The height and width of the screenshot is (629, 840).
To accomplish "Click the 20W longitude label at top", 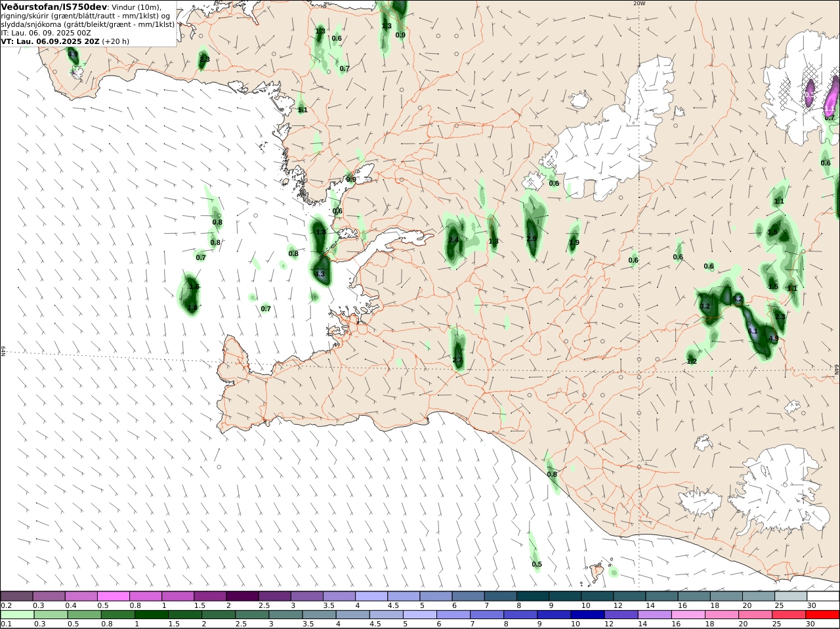I will [x=639, y=3].
